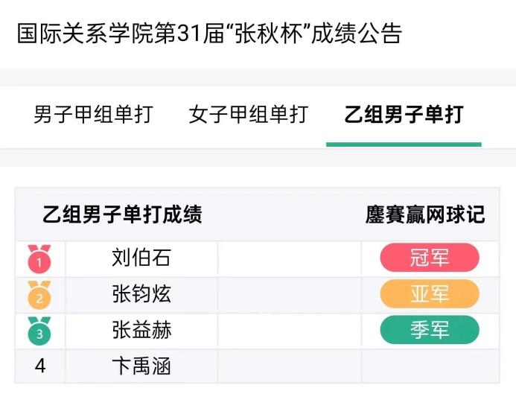
Task: Open the 女子甲组单打 tab
Action: coord(248,115)
